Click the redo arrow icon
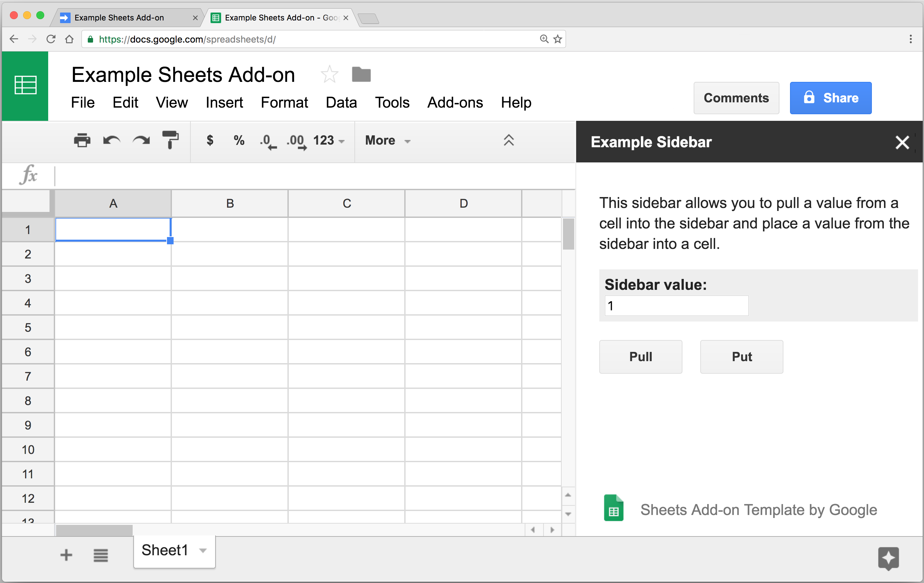The height and width of the screenshot is (583, 924). [141, 140]
